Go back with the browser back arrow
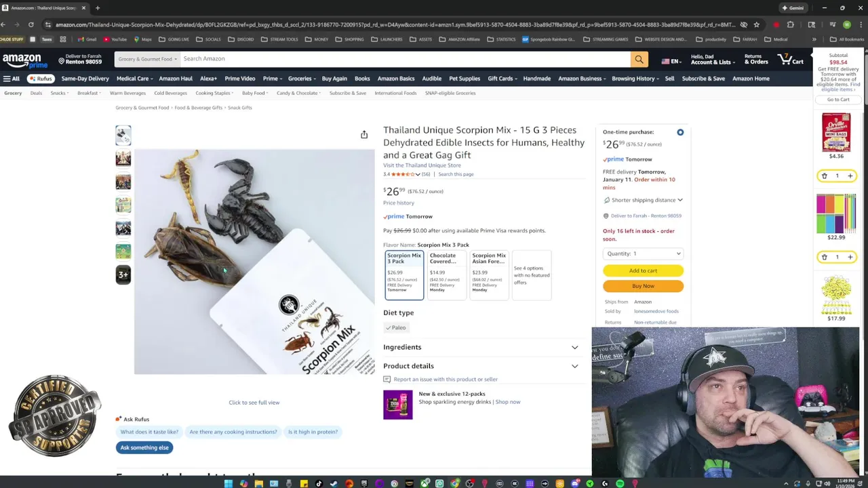Viewport: 868px width, 488px height. [x=3, y=24]
